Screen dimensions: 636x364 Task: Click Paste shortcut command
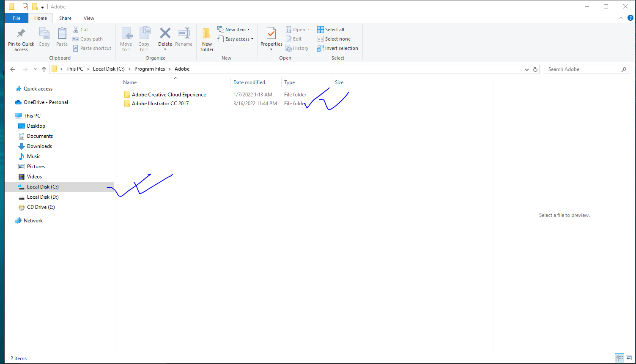click(92, 48)
